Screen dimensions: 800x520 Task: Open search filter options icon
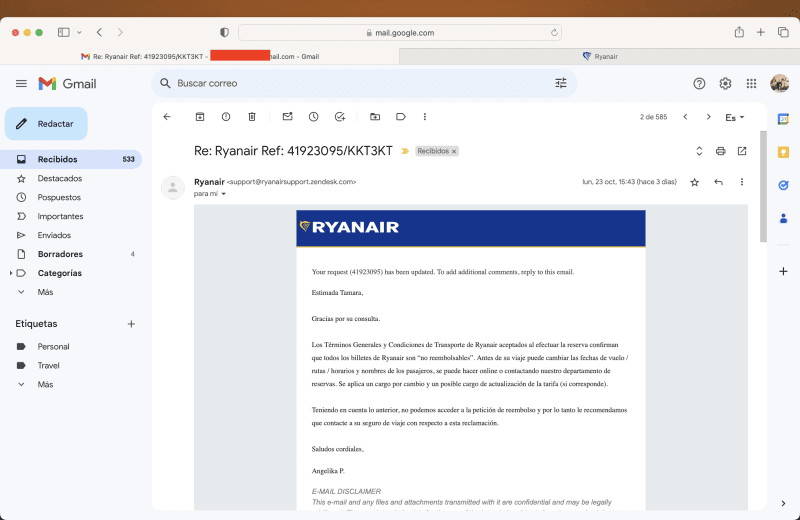tap(561, 83)
